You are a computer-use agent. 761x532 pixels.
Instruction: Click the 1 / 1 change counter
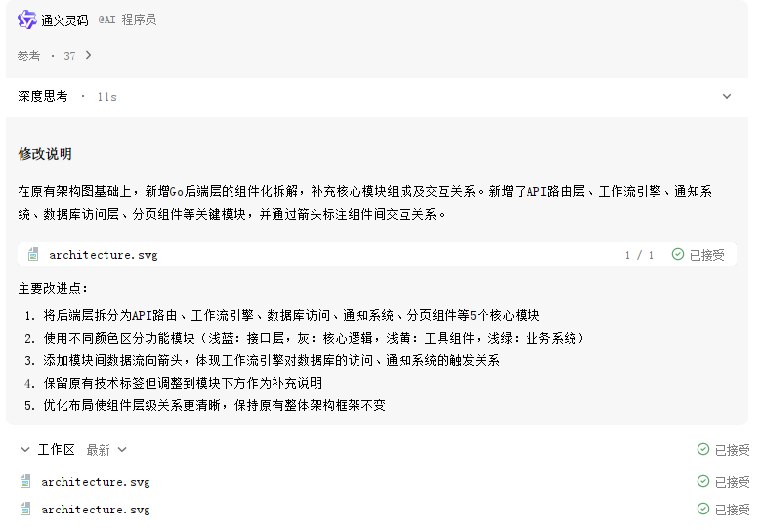639,255
